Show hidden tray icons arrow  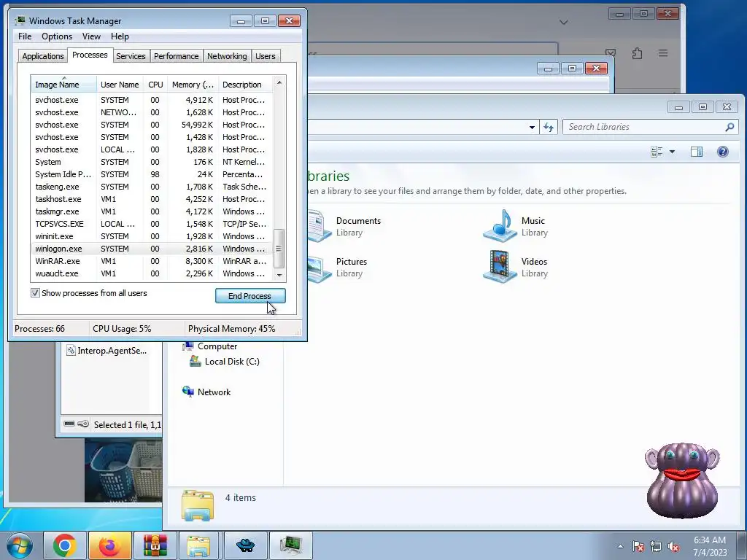coord(620,546)
